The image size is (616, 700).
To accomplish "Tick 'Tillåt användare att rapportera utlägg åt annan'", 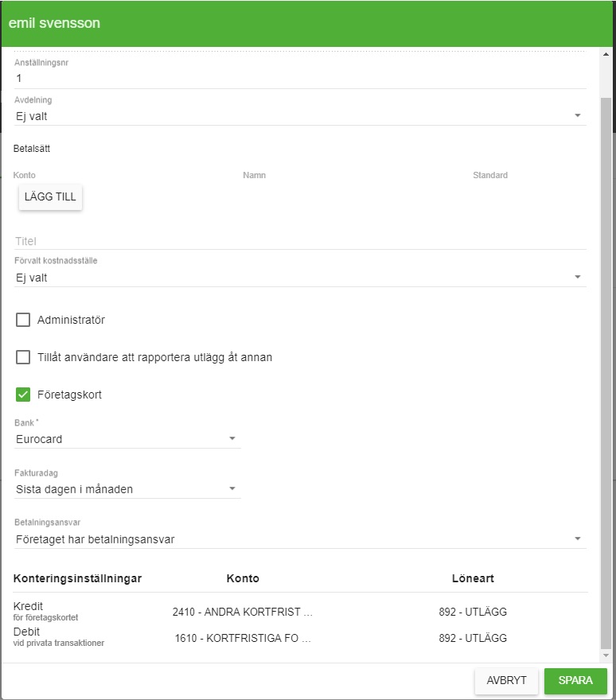I will (23, 357).
